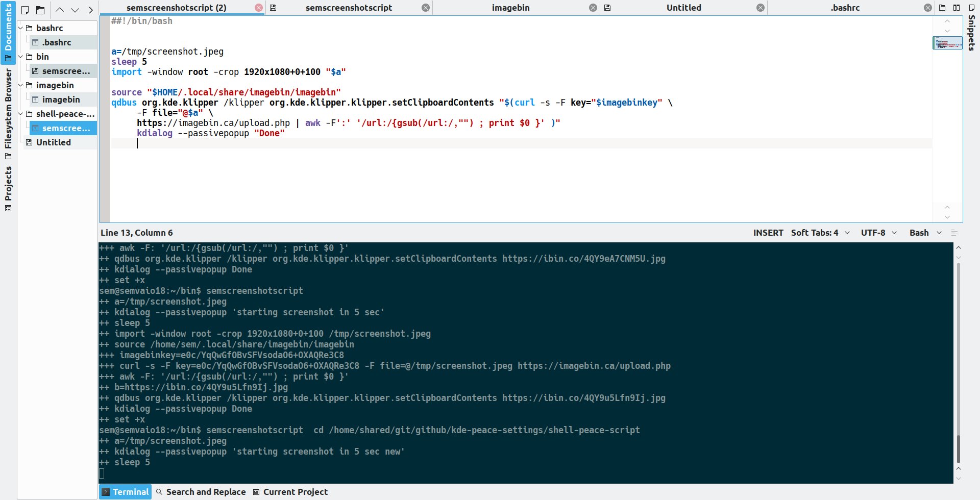Screen dimensions: 980x500
Task: Click editor scrollbar bottom down arrow
Action: click(x=947, y=217)
